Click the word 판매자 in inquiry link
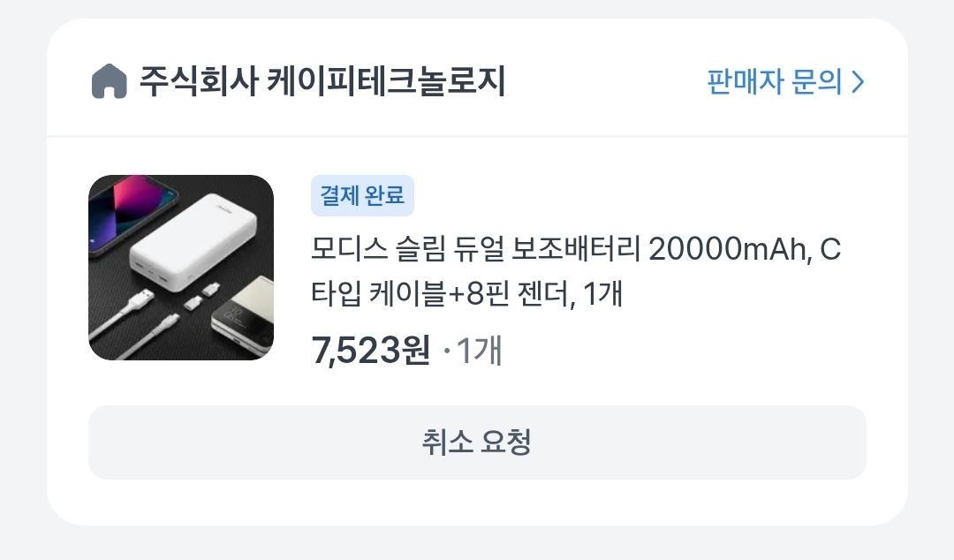954x560 pixels. tap(746, 81)
